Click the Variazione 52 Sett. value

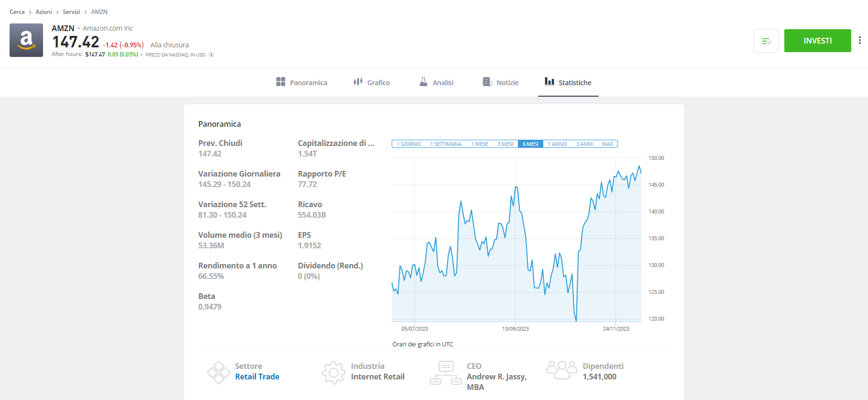point(222,215)
